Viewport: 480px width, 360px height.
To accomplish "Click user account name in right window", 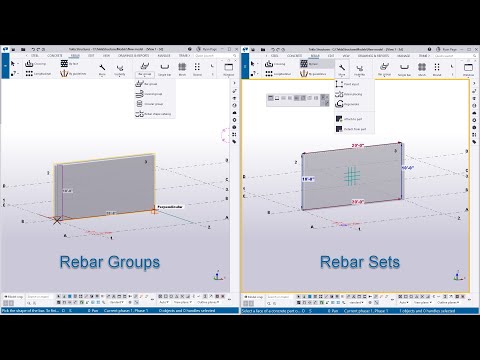I will [449, 49].
